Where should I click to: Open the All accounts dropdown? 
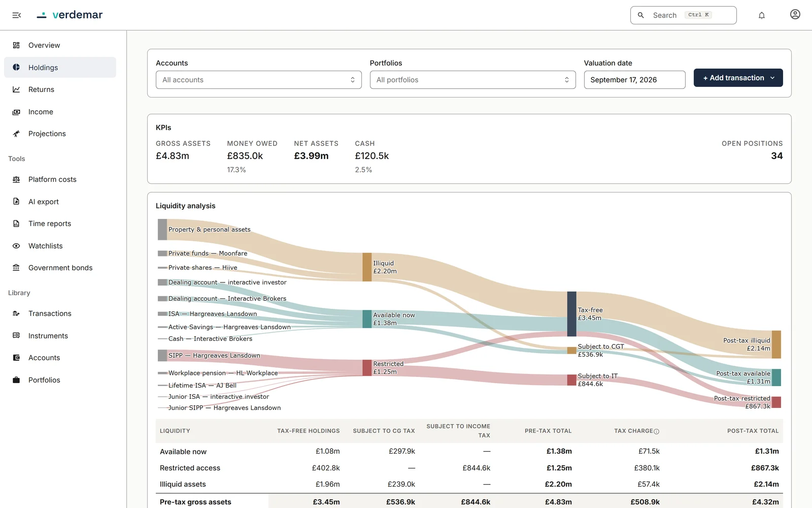pos(259,80)
